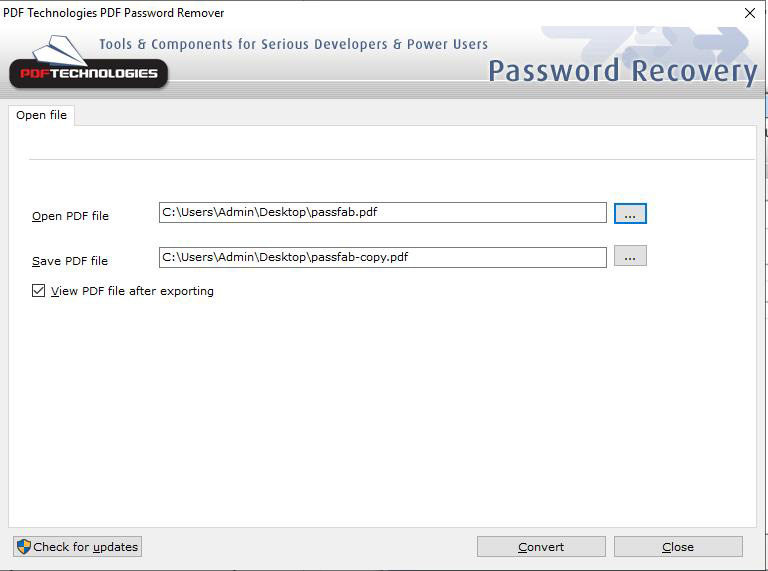
Task: Click the Password Recovery banner heading
Action: click(622, 72)
